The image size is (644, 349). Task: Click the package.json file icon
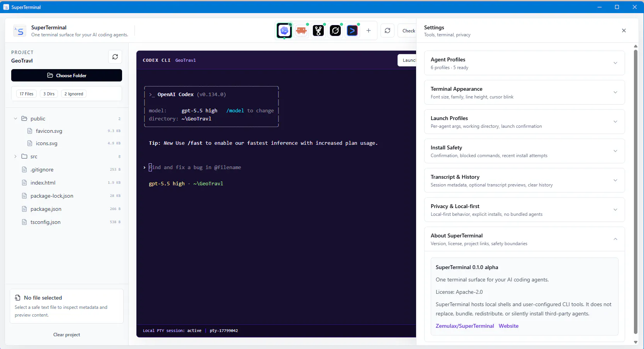24,209
